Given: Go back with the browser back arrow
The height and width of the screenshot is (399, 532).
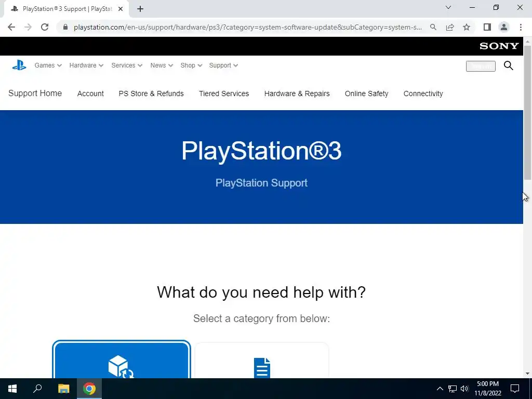Looking at the screenshot, I should tap(11, 27).
